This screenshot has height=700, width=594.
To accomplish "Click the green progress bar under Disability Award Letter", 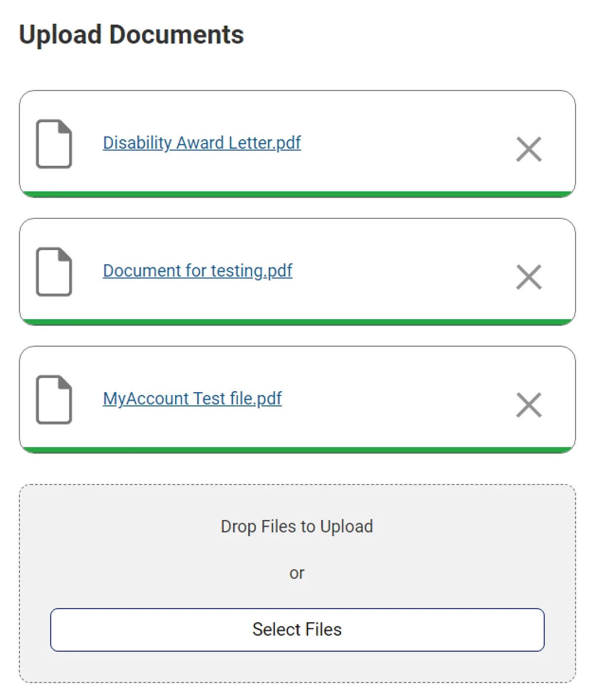I will click(x=297, y=194).
